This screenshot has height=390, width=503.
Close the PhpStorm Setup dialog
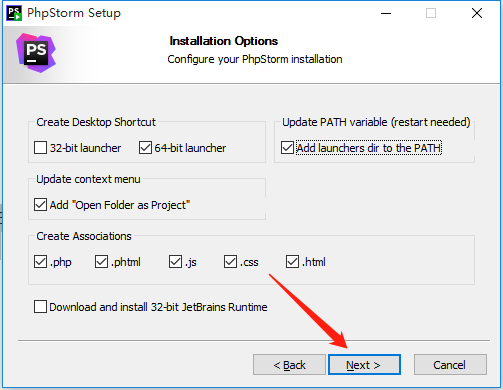click(x=477, y=13)
